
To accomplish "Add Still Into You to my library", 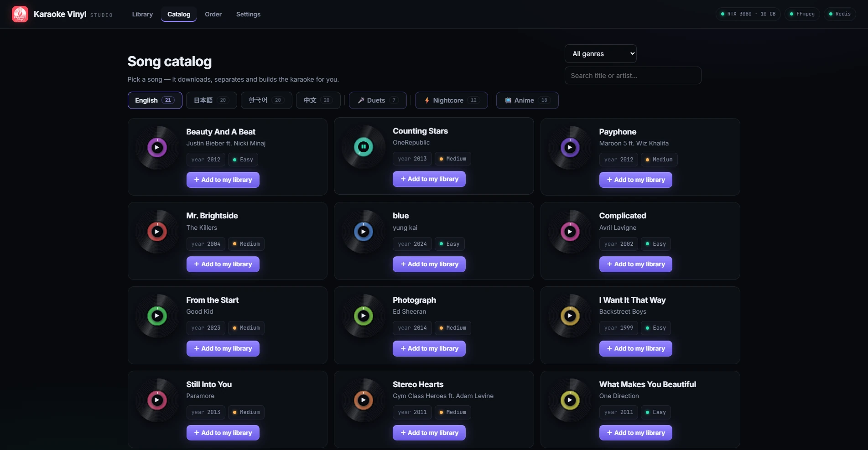I will pos(223,433).
